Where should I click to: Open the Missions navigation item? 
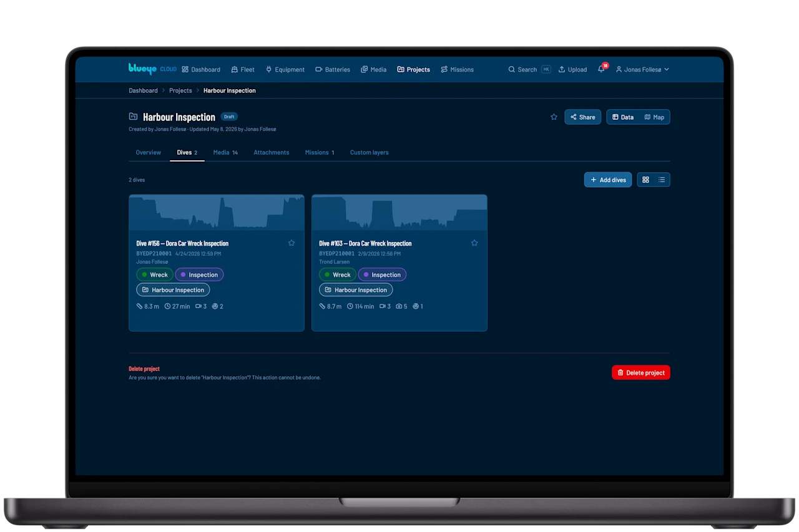tap(457, 69)
